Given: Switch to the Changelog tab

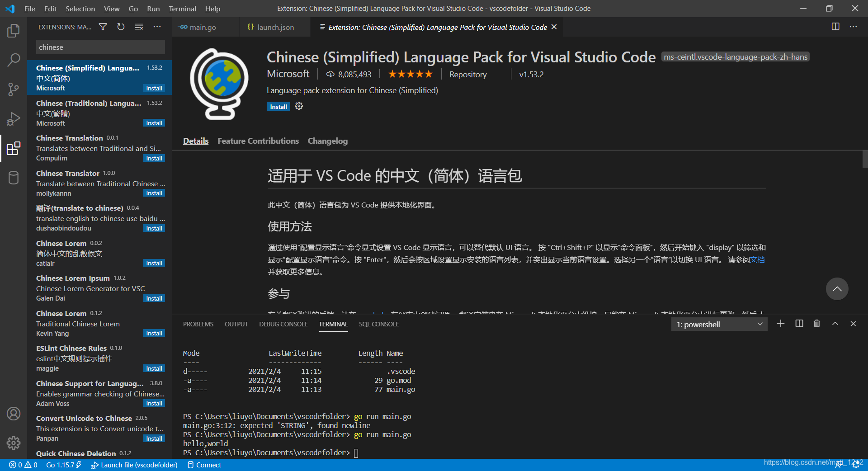Looking at the screenshot, I should tap(328, 141).
